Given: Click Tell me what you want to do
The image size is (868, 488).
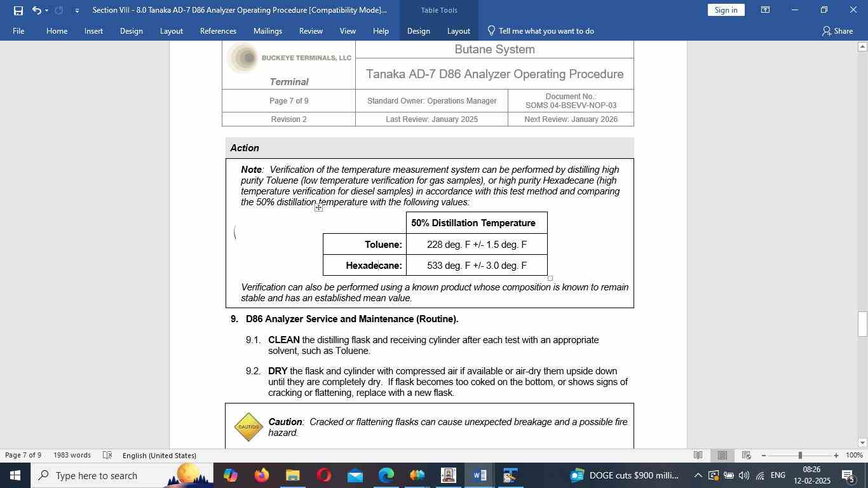Looking at the screenshot, I should pos(540,30).
